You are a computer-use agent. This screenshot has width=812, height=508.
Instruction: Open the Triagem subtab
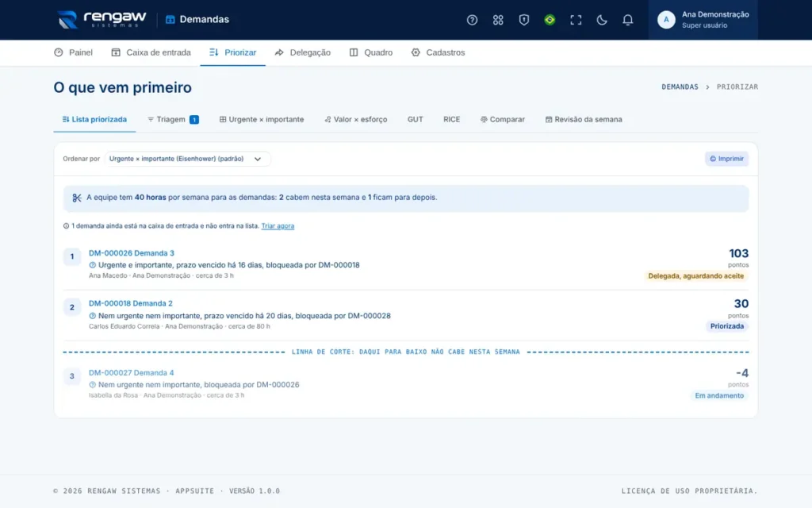(172, 119)
